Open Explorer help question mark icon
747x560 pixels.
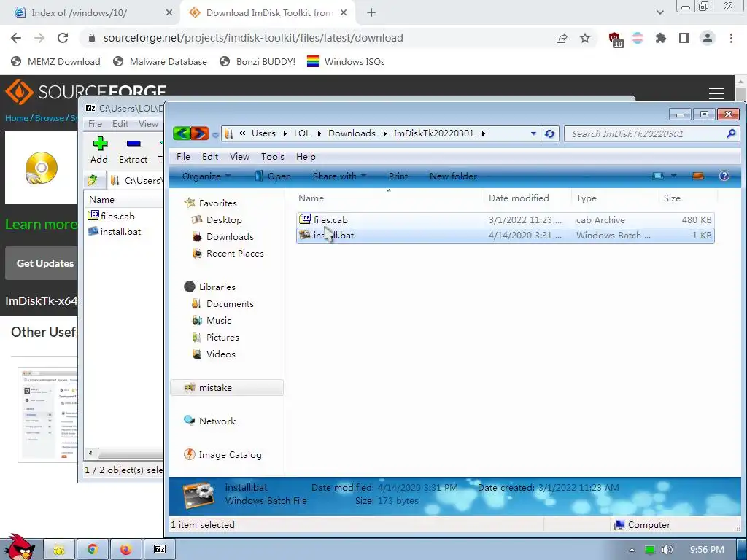[x=724, y=176]
